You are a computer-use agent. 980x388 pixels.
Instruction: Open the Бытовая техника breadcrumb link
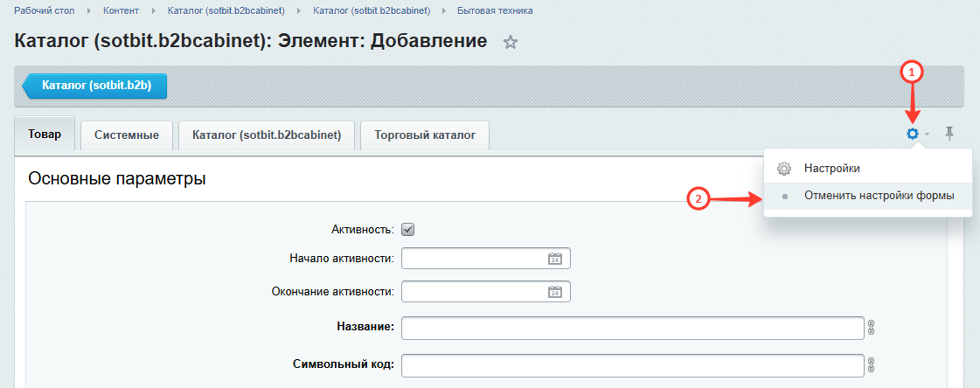coord(495,11)
